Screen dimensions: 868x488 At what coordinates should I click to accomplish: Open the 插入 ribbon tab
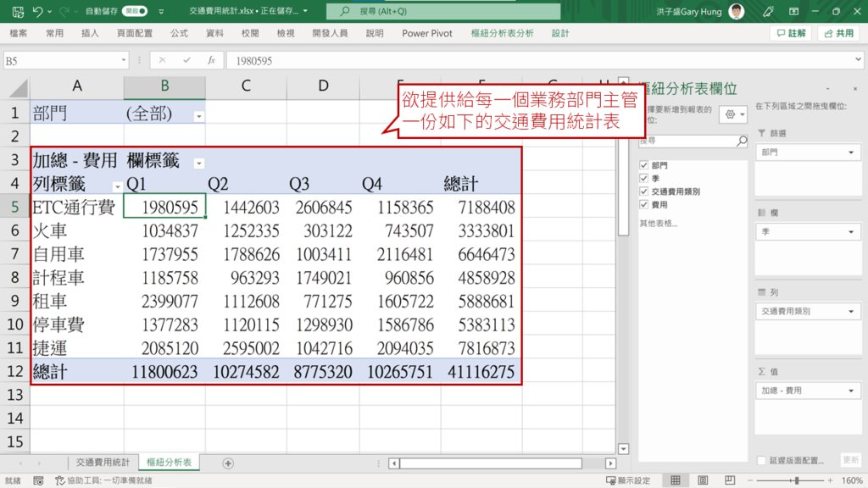tap(90, 33)
